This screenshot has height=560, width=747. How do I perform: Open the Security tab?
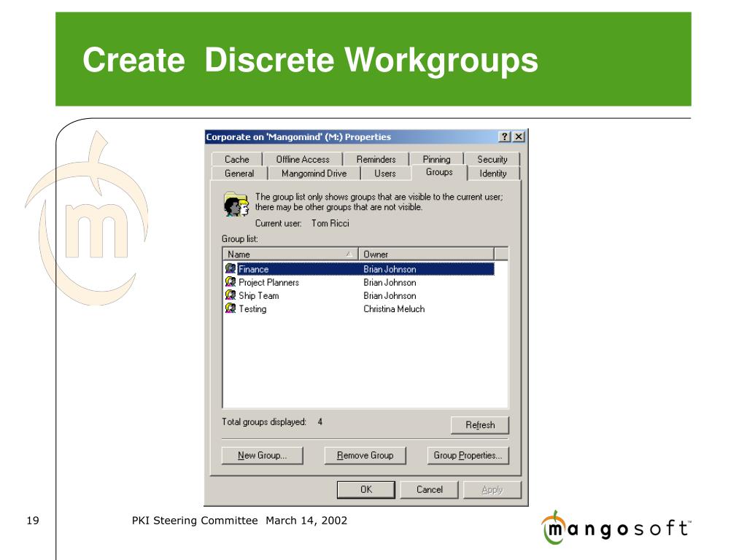click(492, 159)
